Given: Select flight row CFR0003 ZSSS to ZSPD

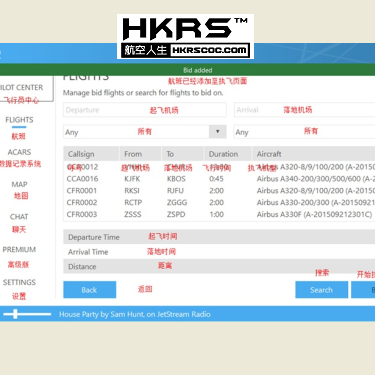Looking at the screenshot, I should point(219,214).
